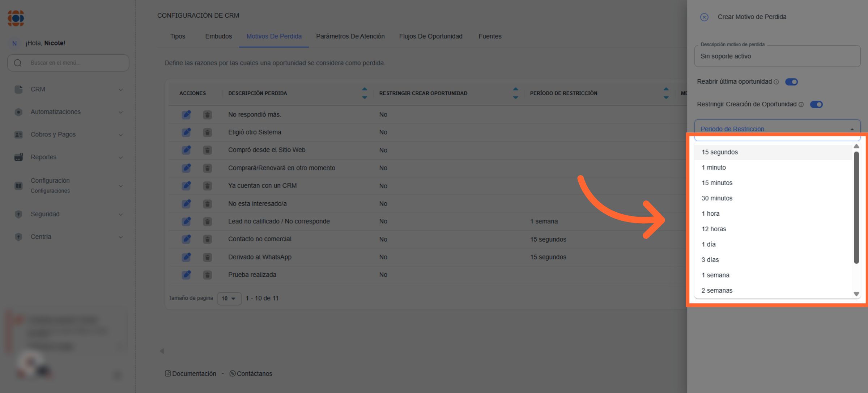Image resolution: width=868 pixels, height=393 pixels.
Task: Click the WhatsApp Contáctanos icon
Action: point(232,373)
